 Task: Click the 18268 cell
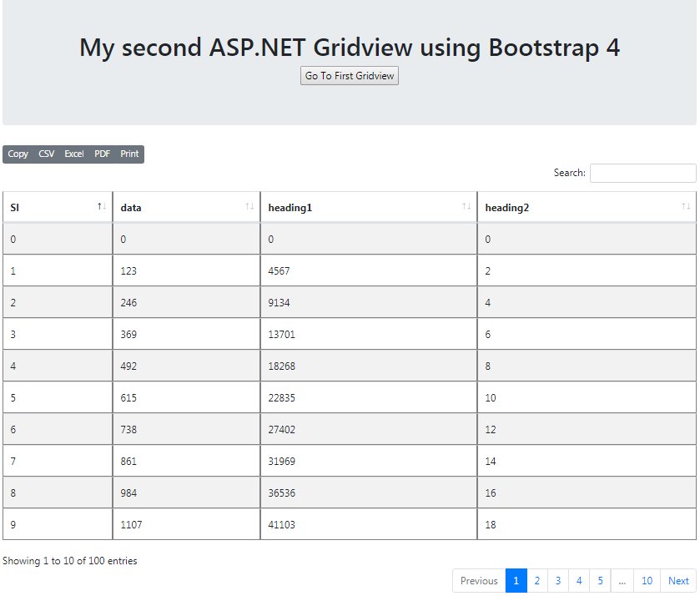[369, 366]
